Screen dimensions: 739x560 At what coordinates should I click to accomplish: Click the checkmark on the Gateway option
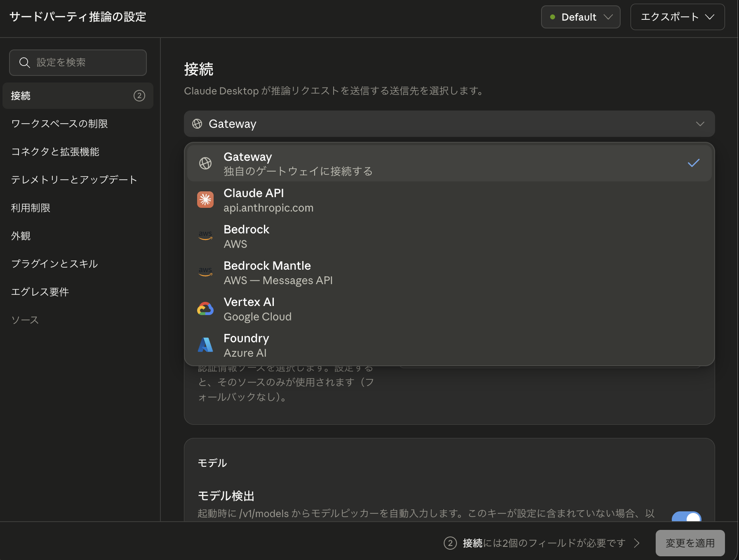(694, 163)
